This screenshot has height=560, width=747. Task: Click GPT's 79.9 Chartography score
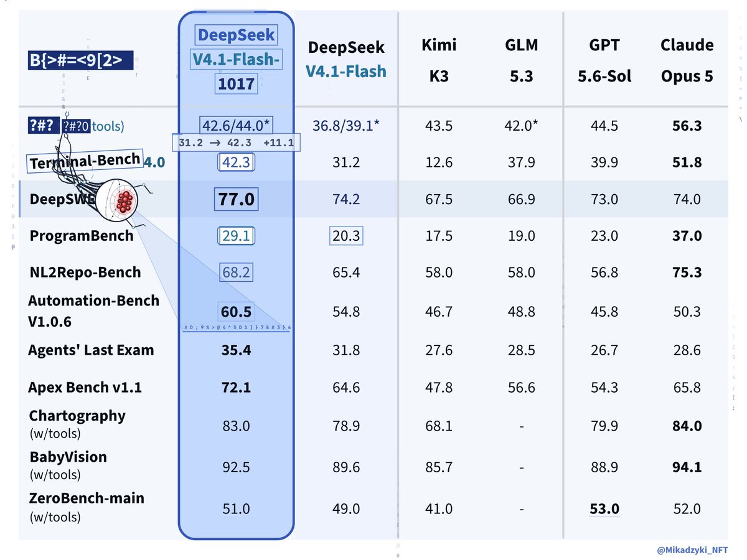[604, 426]
